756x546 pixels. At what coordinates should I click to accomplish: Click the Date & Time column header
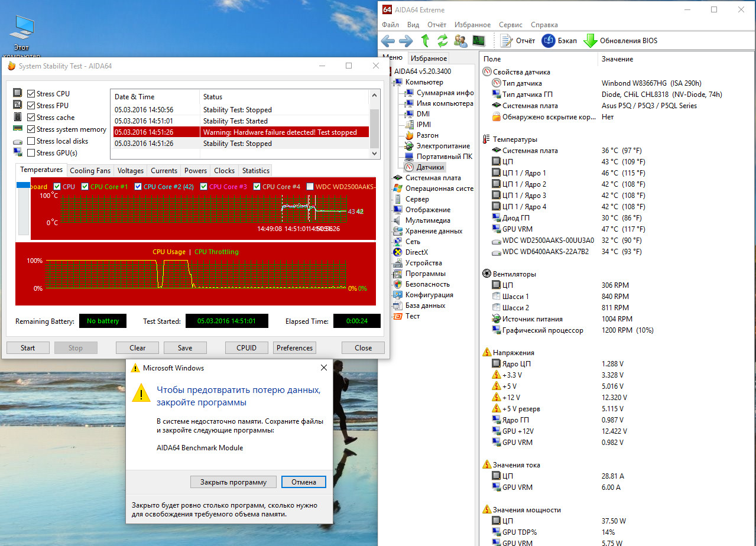click(155, 97)
